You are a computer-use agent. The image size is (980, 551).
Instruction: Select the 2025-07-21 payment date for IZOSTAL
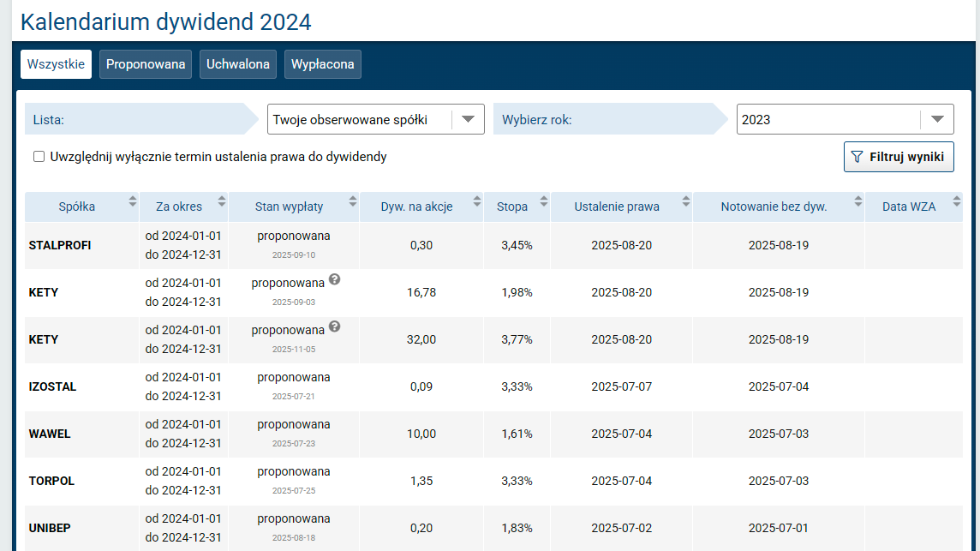[x=294, y=397]
